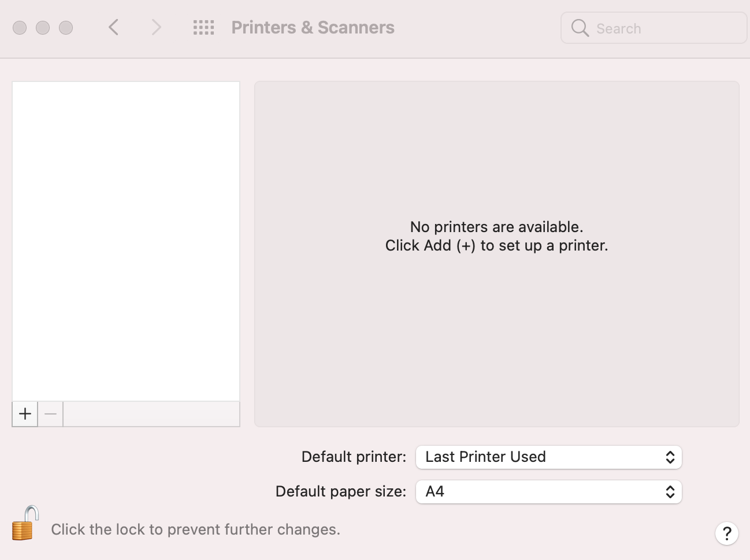Click the Printers & Scanners window title

tap(313, 28)
